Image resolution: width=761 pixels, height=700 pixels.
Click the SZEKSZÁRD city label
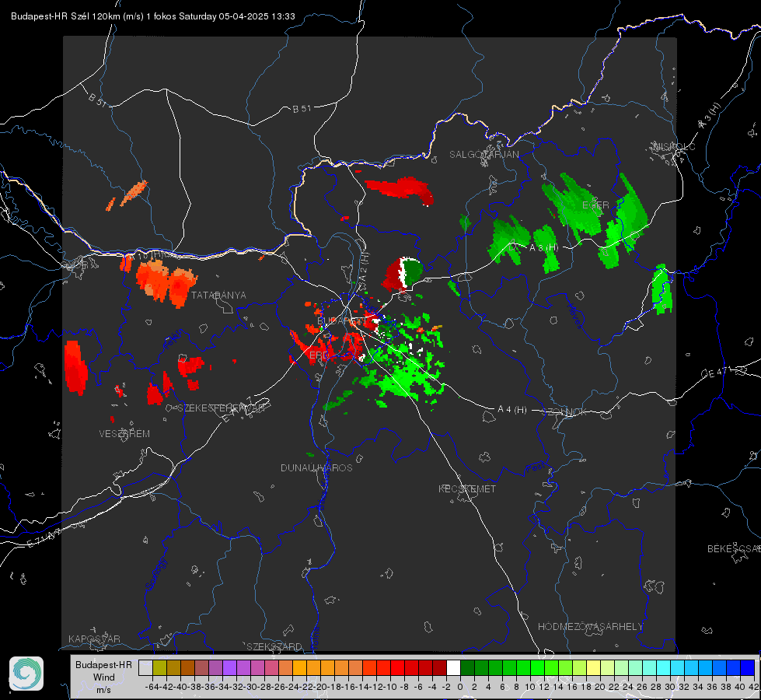(x=274, y=646)
